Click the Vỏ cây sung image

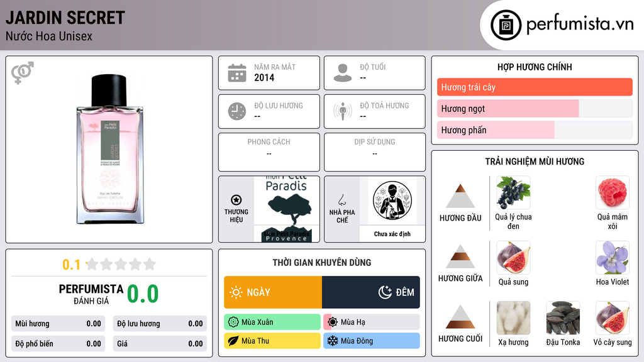coord(613,318)
